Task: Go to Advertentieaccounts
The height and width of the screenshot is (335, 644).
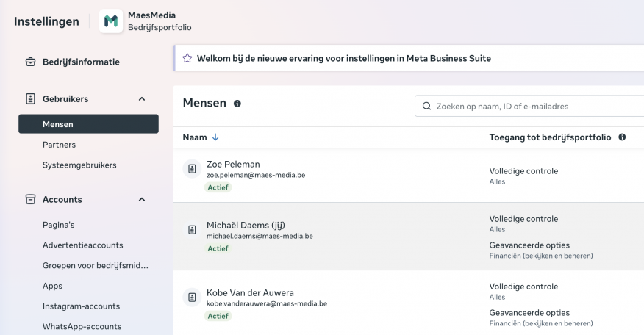Action: tap(82, 245)
